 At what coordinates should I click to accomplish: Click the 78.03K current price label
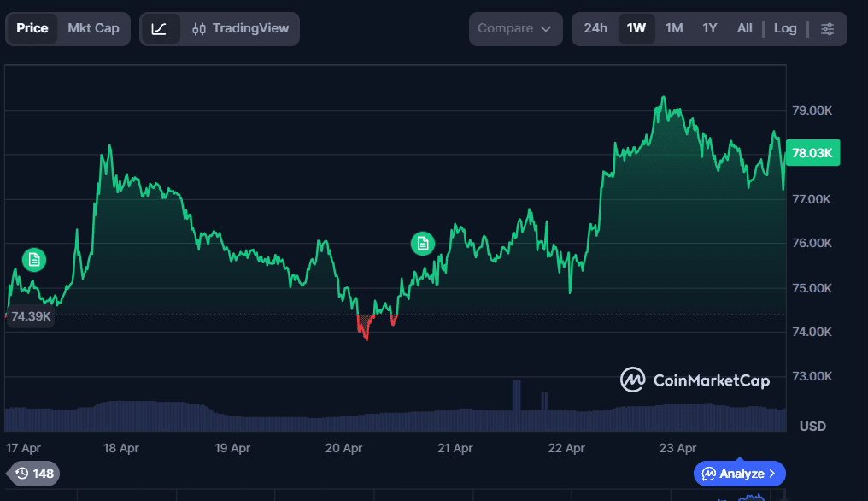tap(812, 153)
